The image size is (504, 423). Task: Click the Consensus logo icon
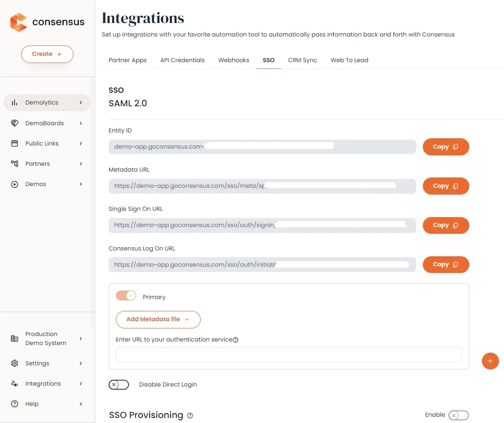tap(18, 22)
